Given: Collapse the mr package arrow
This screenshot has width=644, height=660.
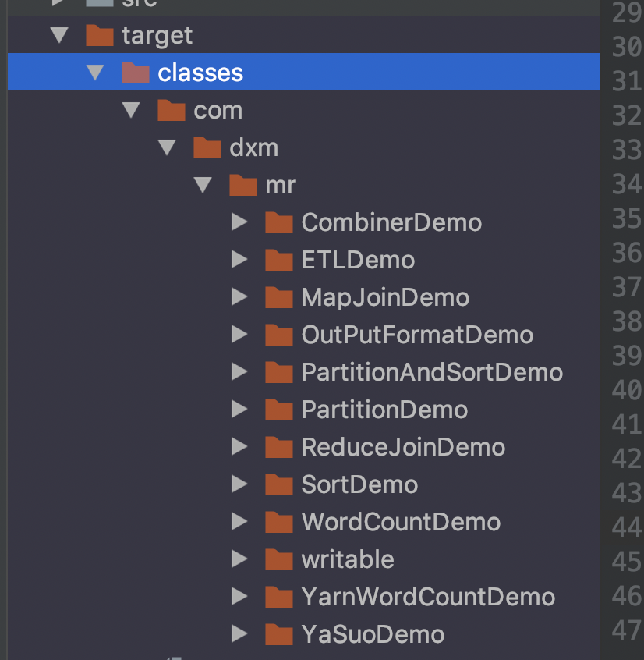Looking at the screenshot, I should point(203,186).
